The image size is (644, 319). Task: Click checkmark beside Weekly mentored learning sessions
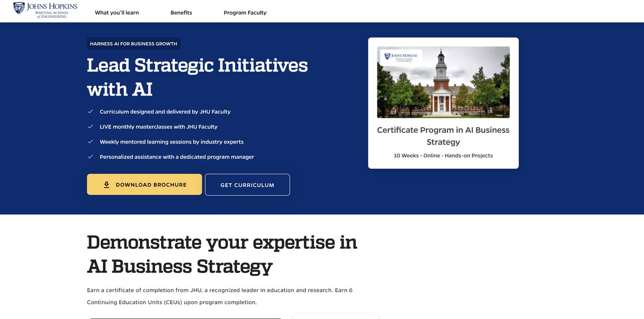pyautogui.click(x=91, y=142)
